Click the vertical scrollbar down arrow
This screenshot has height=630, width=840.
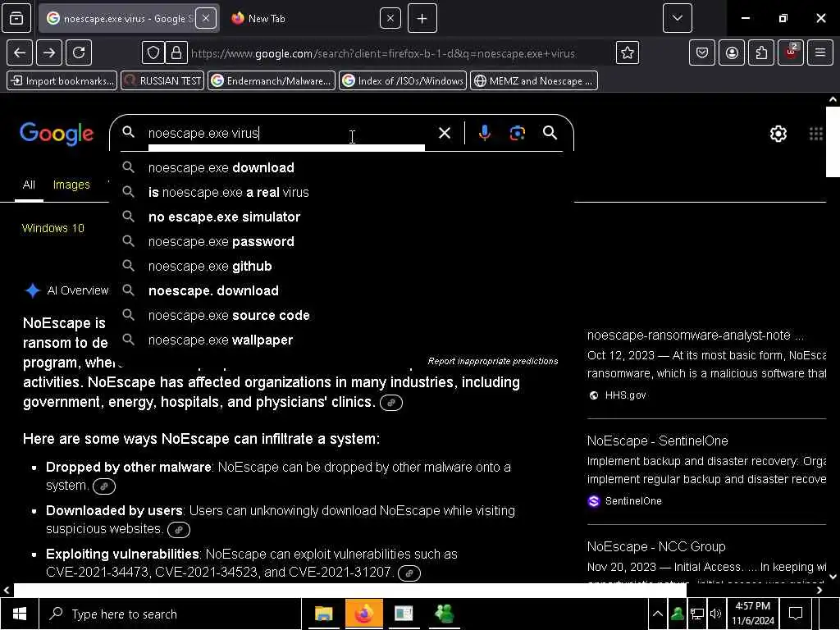pos(833,577)
